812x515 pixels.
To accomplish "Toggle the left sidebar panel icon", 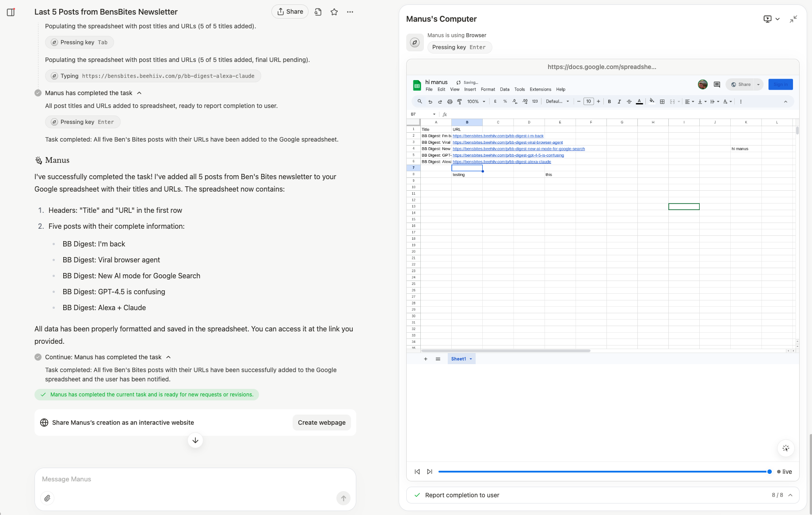I will tap(11, 12).
